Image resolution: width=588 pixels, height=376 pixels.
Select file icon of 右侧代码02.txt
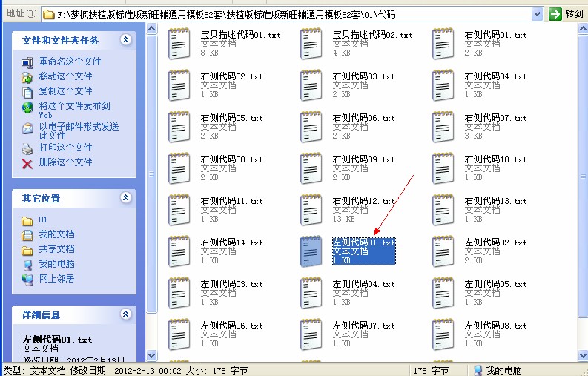click(179, 85)
